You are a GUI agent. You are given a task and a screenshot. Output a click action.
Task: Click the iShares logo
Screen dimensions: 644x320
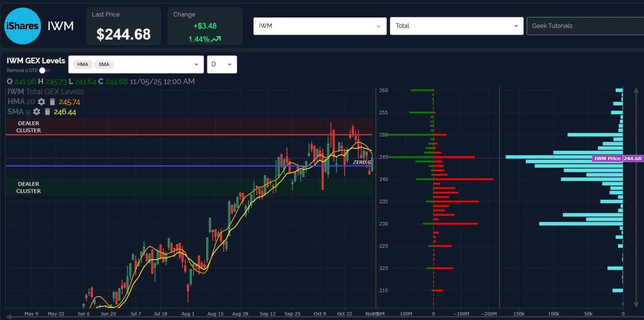(x=23, y=26)
